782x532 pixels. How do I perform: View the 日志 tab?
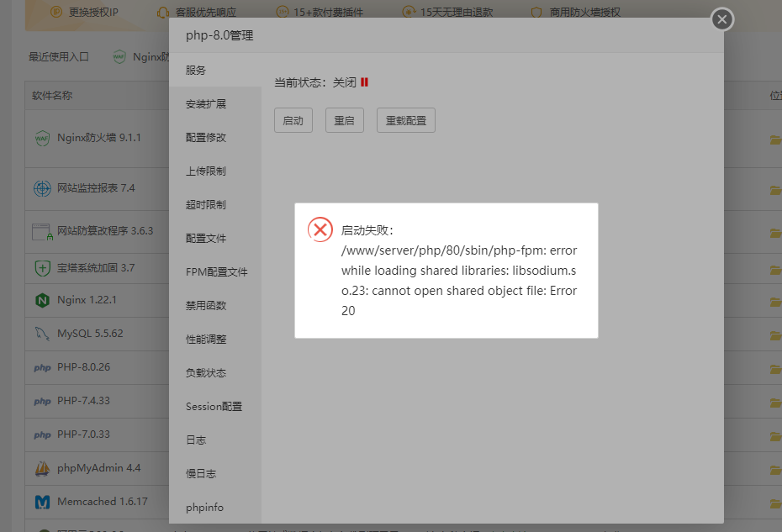click(x=215, y=440)
